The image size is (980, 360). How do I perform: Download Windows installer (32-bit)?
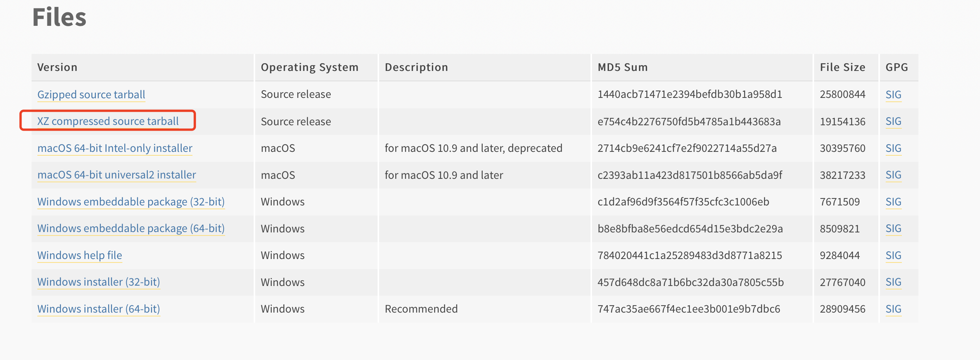tap(99, 282)
